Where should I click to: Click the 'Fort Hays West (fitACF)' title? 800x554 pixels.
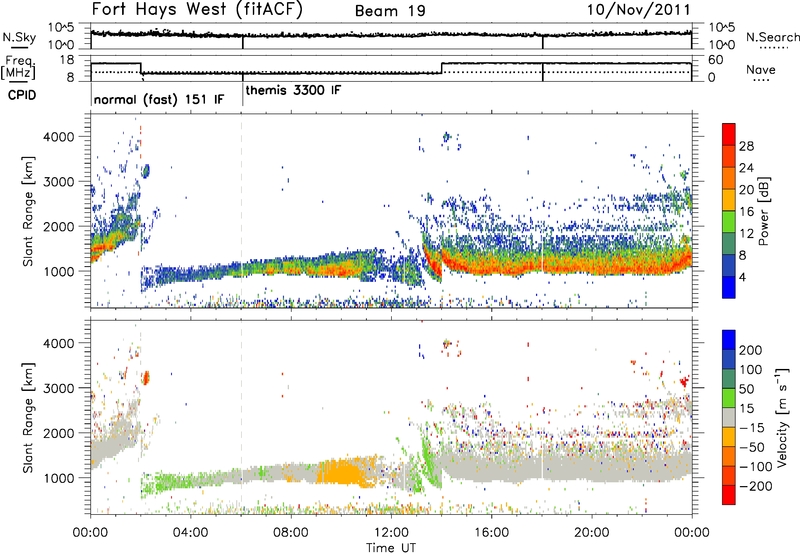[197, 9]
